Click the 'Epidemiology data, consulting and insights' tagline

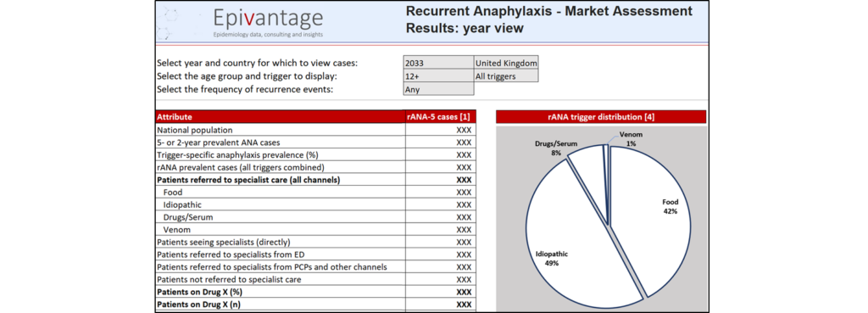pyautogui.click(x=268, y=34)
